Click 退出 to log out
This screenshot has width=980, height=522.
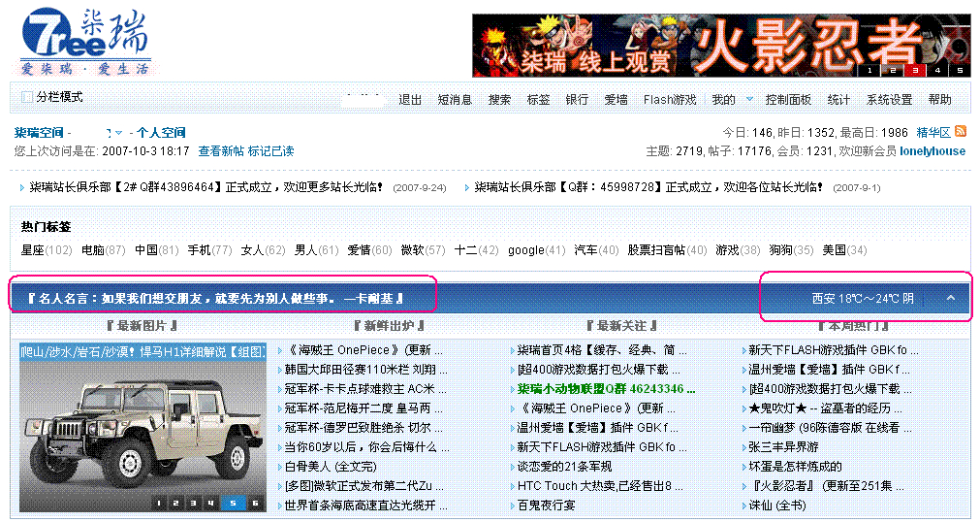pos(410,100)
